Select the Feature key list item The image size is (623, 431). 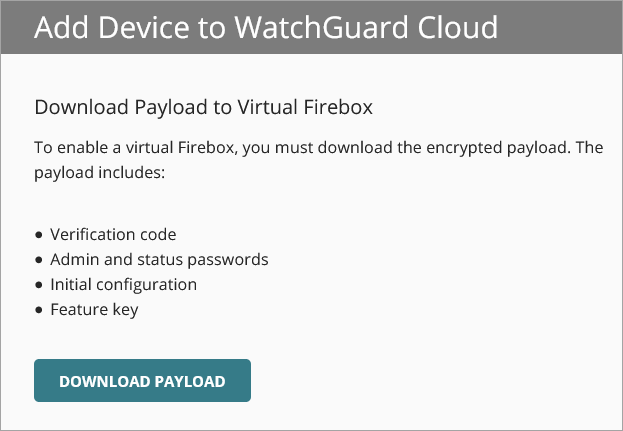pos(94,310)
